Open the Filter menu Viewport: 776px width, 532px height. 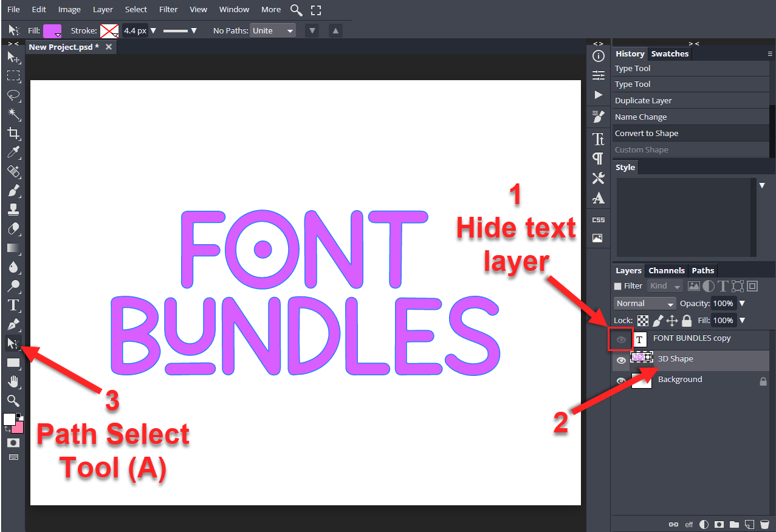pos(168,9)
